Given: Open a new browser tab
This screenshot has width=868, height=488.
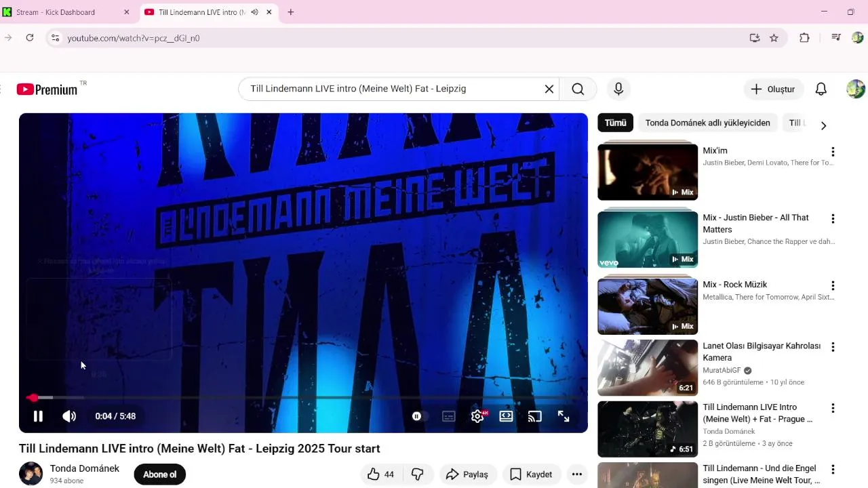Looking at the screenshot, I should click(291, 12).
